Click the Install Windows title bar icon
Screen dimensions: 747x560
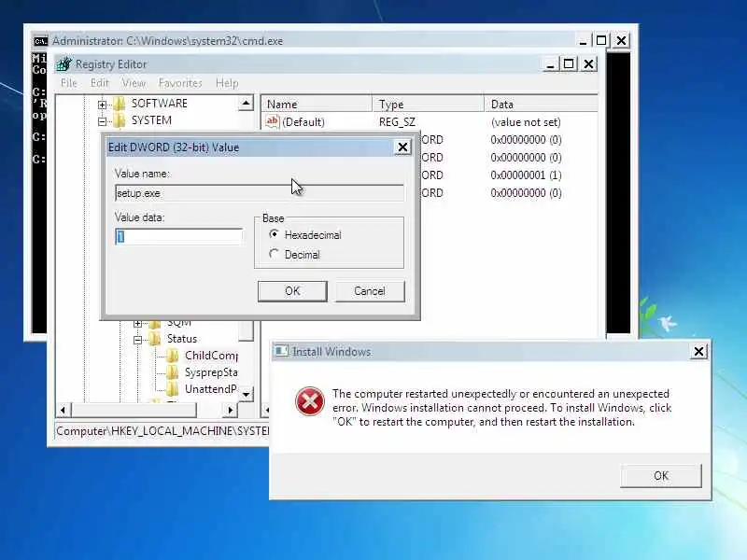pos(281,351)
